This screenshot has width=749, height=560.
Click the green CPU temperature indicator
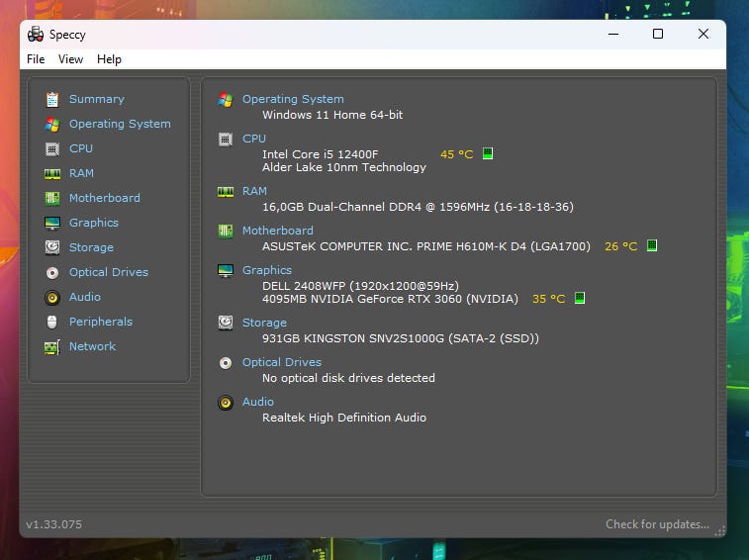(488, 154)
